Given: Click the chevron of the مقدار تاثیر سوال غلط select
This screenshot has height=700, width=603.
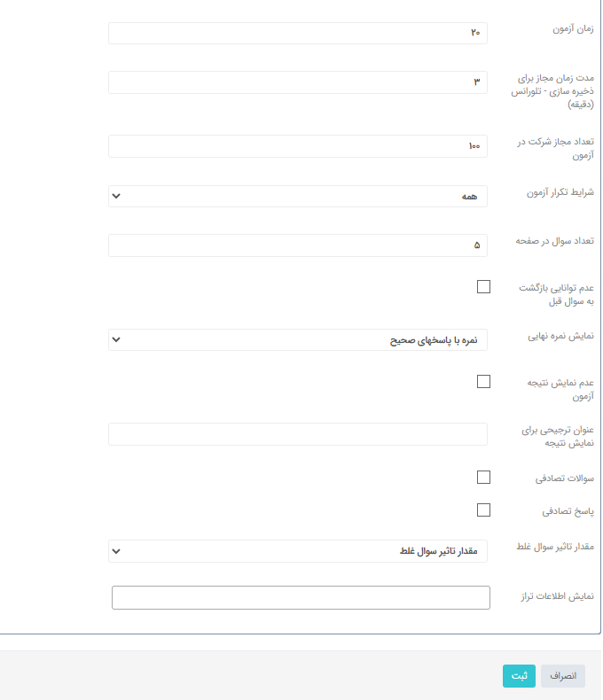Looking at the screenshot, I should [116, 551].
